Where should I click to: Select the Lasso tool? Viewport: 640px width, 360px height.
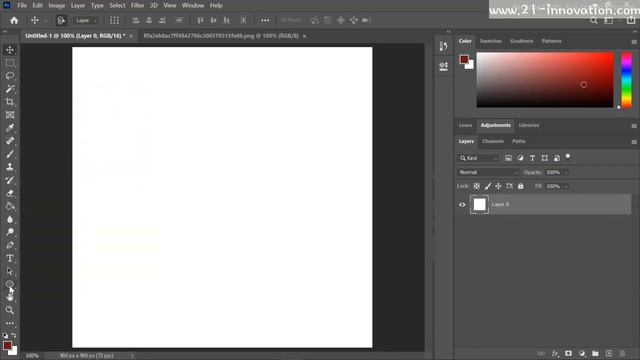[x=10, y=76]
